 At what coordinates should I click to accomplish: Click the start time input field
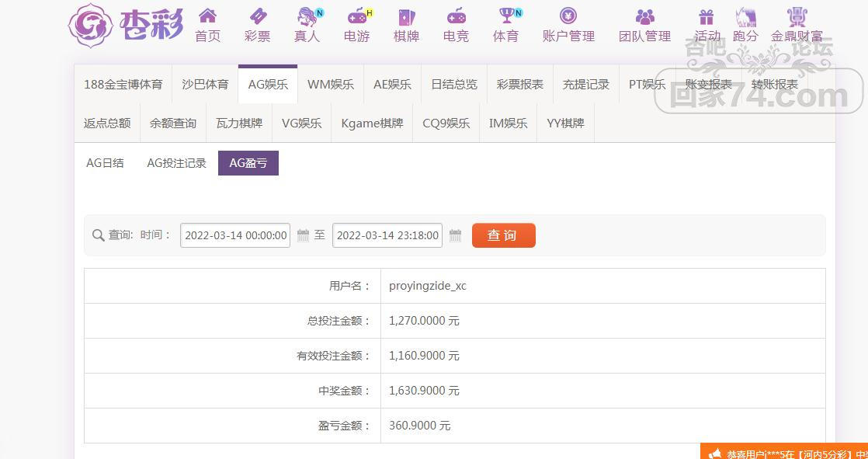pos(234,235)
